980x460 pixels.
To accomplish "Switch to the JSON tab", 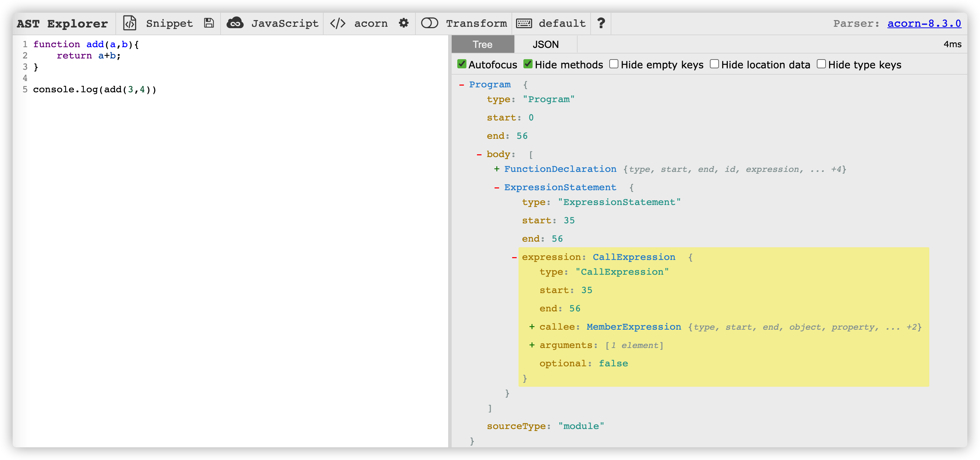I will [545, 44].
